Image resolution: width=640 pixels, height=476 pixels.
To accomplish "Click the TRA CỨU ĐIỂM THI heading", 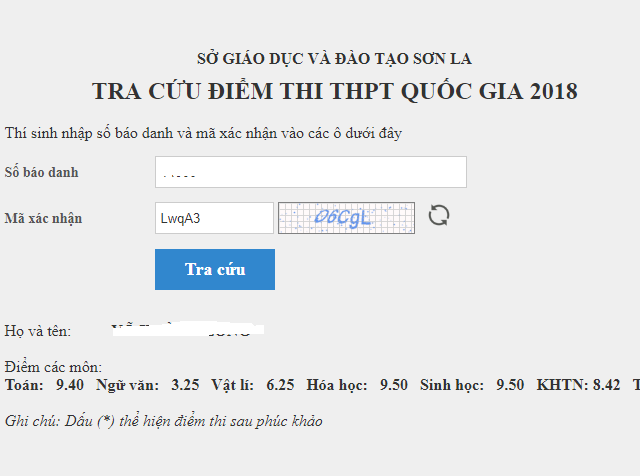I will pyautogui.click(x=334, y=91).
